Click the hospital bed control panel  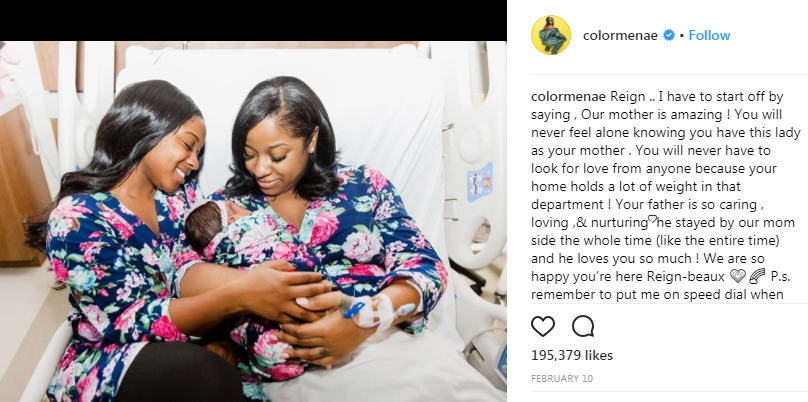tap(480, 181)
